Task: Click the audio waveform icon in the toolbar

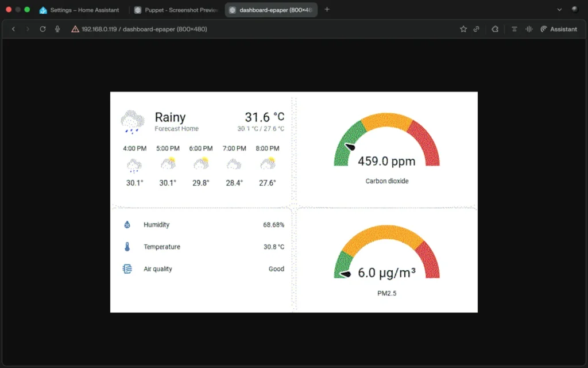Action: 529,29
